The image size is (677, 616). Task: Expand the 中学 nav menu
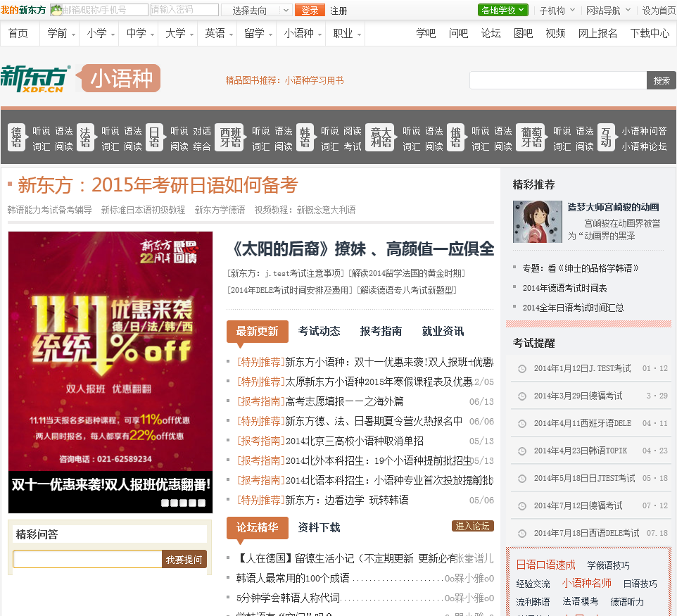pos(140,33)
